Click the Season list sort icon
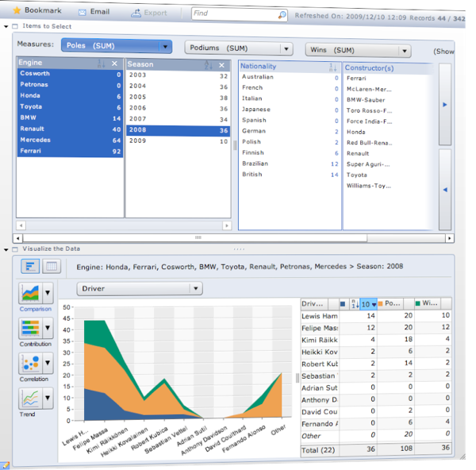The height and width of the screenshot is (470, 476). click(208, 65)
